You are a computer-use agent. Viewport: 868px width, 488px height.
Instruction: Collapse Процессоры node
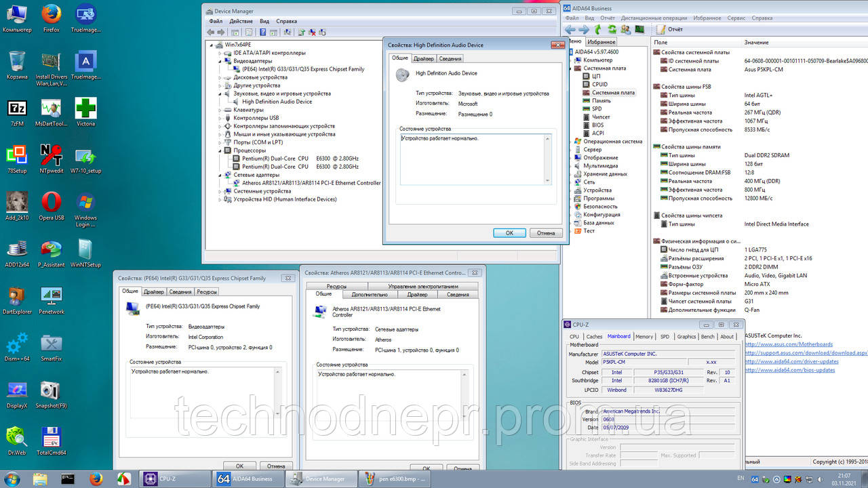tap(220, 150)
